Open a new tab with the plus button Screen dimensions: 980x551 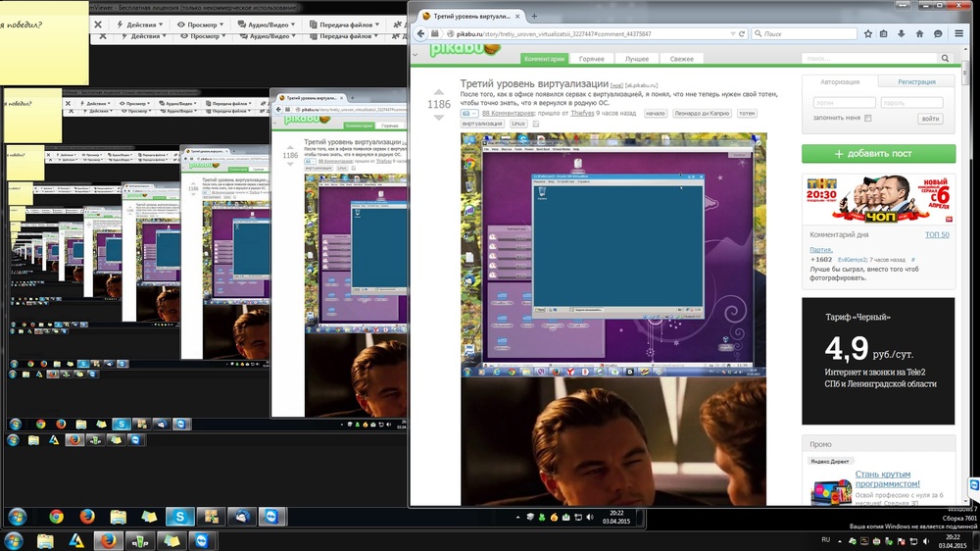point(533,16)
